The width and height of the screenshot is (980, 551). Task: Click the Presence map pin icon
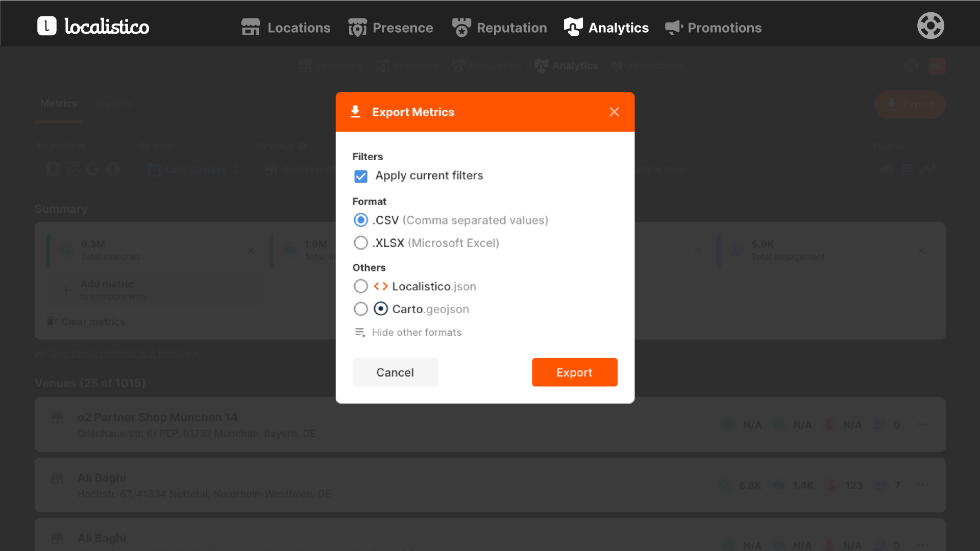click(x=357, y=28)
